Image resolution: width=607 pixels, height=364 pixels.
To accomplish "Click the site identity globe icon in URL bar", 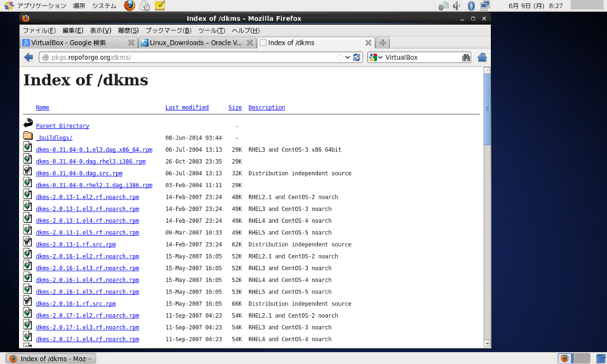I will coord(46,57).
